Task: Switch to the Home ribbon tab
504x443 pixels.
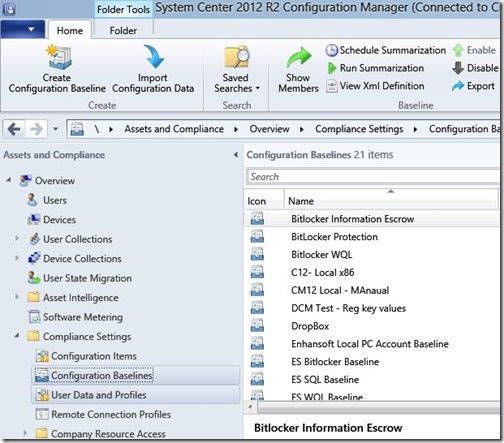Action: coord(70,31)
